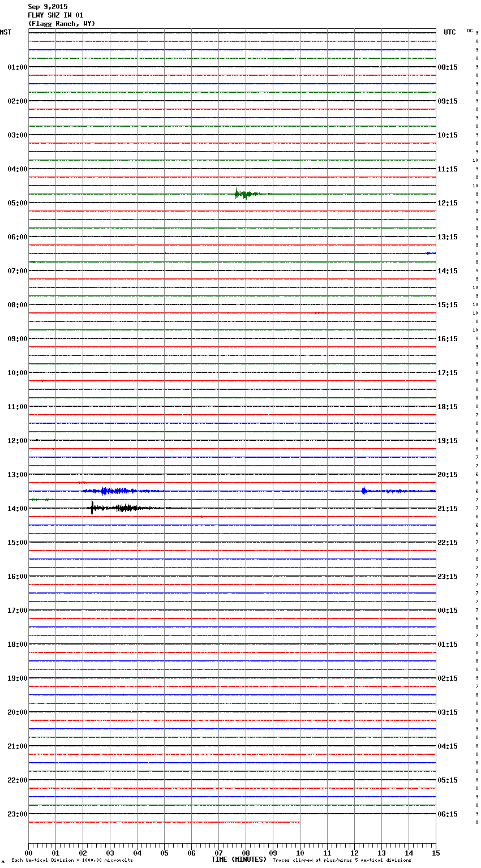Click minute '10' tick label on bottom axis
The height and width of the screenshot is (868, 481).
tap(300, 853)
